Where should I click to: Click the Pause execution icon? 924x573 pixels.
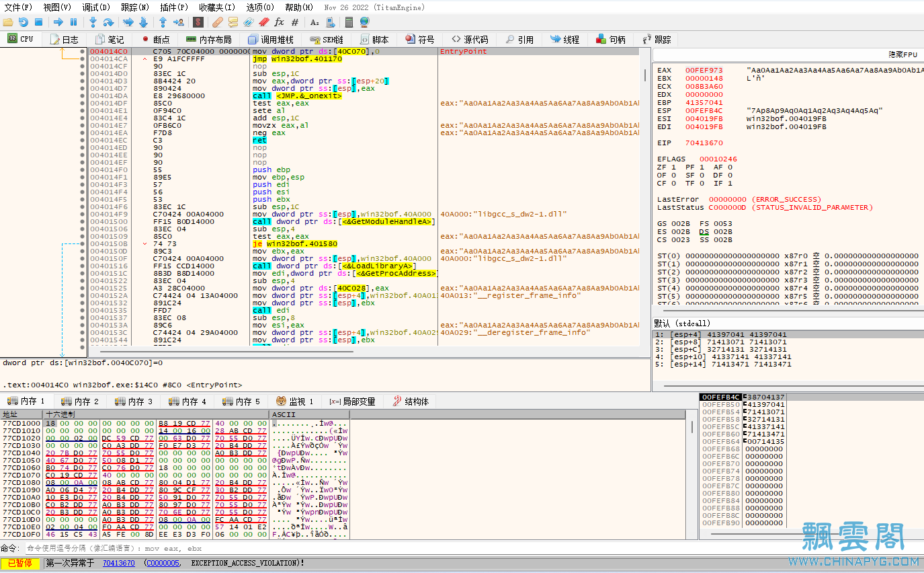coord(73,22)
